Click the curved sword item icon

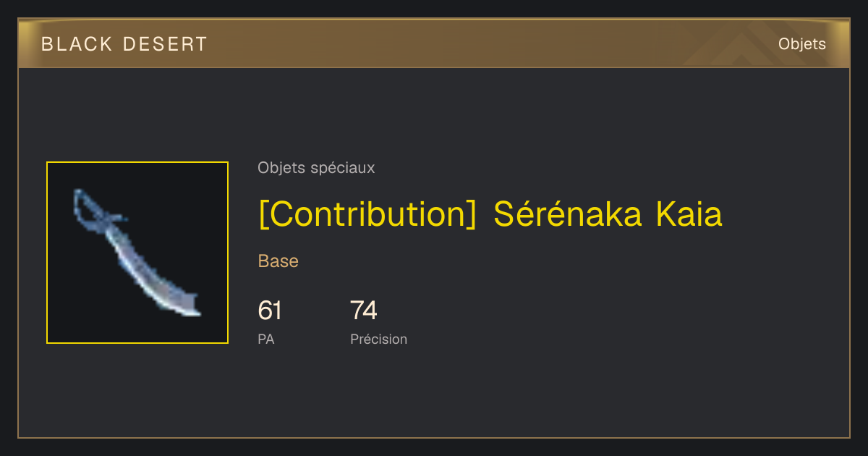coord(136,253)
